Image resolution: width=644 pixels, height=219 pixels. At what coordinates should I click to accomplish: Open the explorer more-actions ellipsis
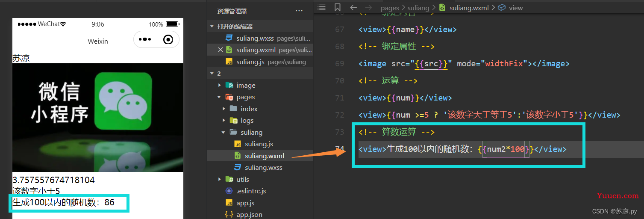coord(299,11)
